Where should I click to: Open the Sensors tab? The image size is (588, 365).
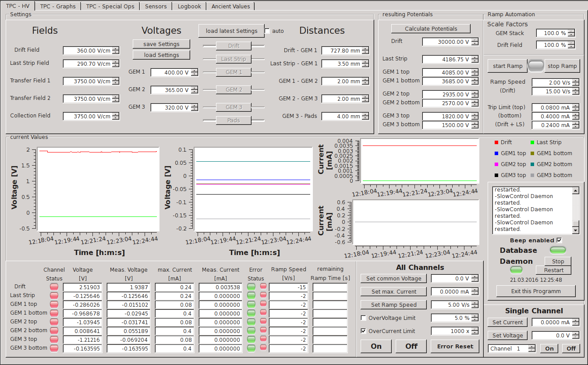coord(156,6)
